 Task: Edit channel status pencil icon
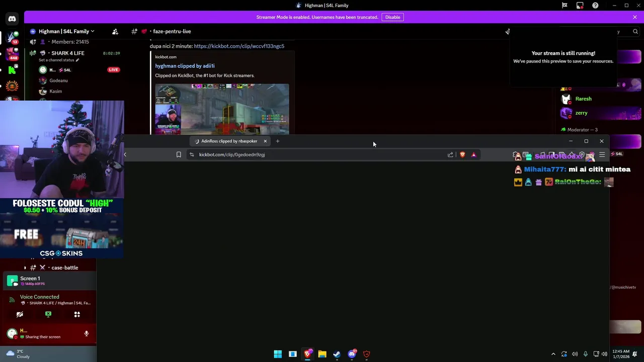tap(77, 60)
